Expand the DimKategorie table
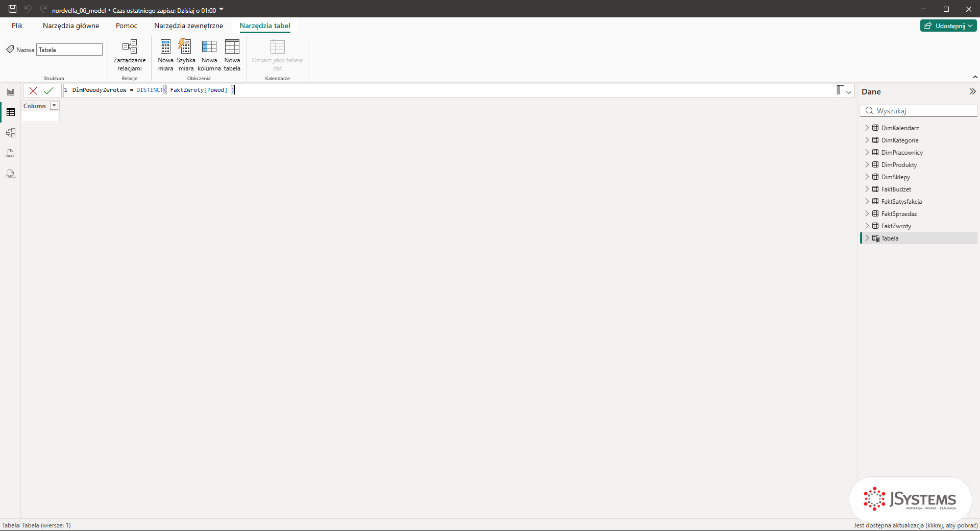The image size is (980, 531). pos(867,140)
